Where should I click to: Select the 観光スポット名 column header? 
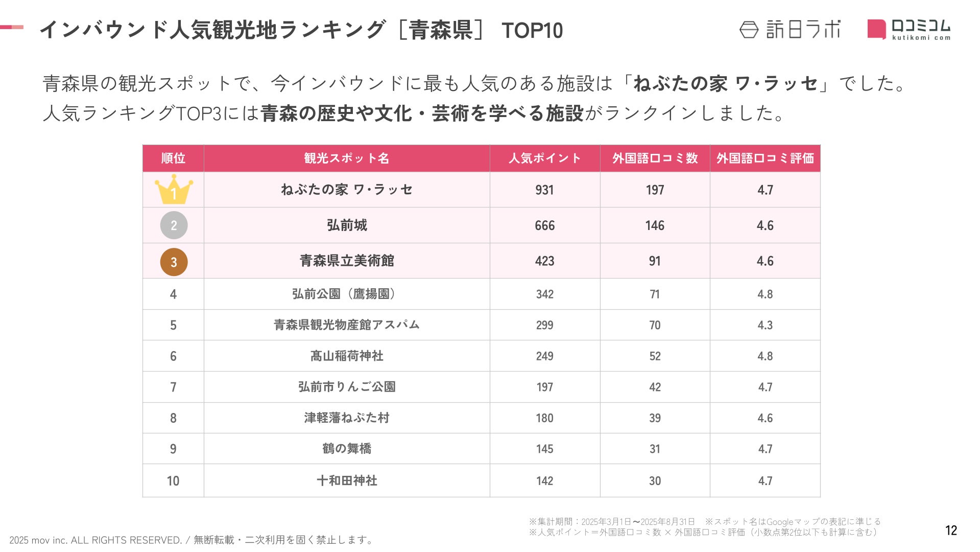tap(347, 158)
